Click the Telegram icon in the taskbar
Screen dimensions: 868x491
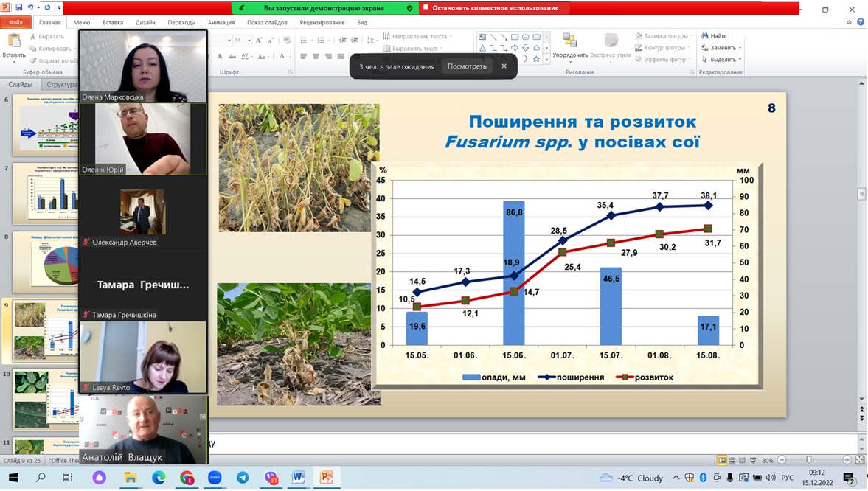[x=243, y=477]
